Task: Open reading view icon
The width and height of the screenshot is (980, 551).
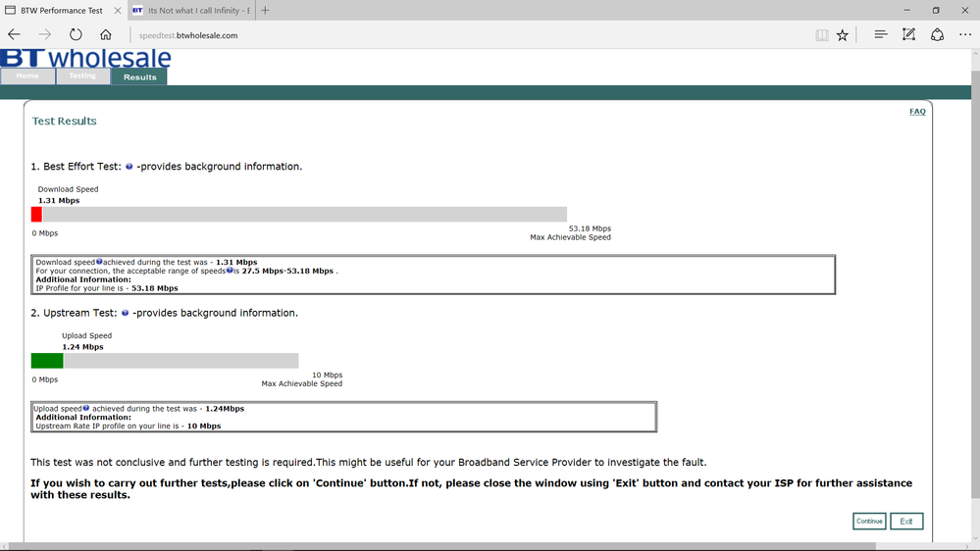Action: (x=822, y=35)
